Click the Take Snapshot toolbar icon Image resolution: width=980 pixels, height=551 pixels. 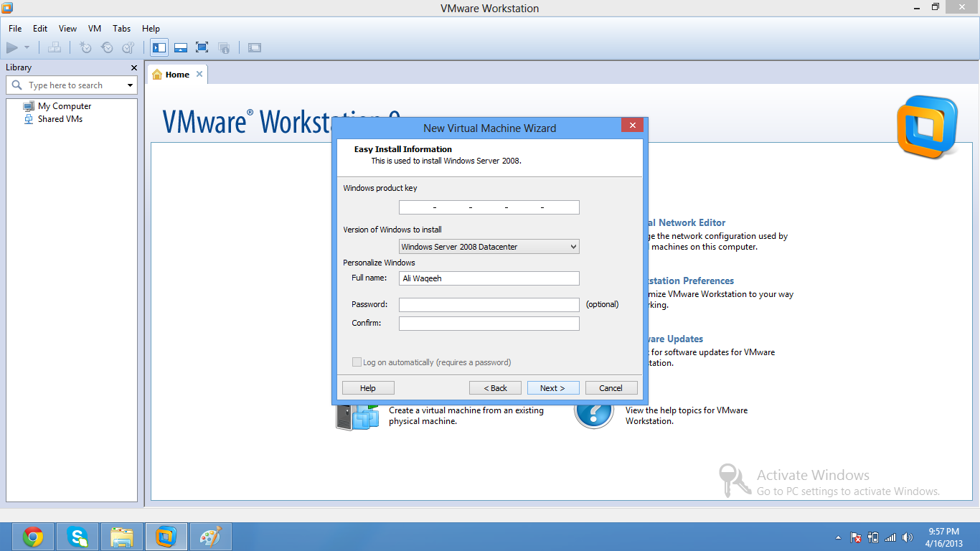pyautogui.click(x=85, y=48)
